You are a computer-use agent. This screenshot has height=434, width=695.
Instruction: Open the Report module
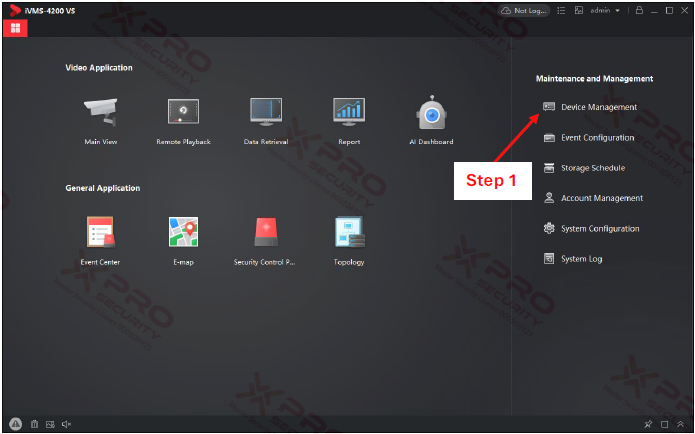[x=349, y=111]
